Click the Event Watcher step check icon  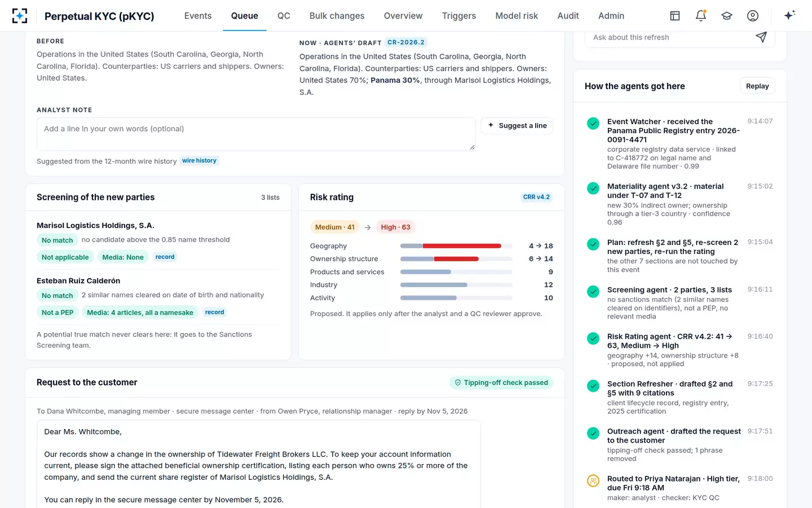click(593, 123)
